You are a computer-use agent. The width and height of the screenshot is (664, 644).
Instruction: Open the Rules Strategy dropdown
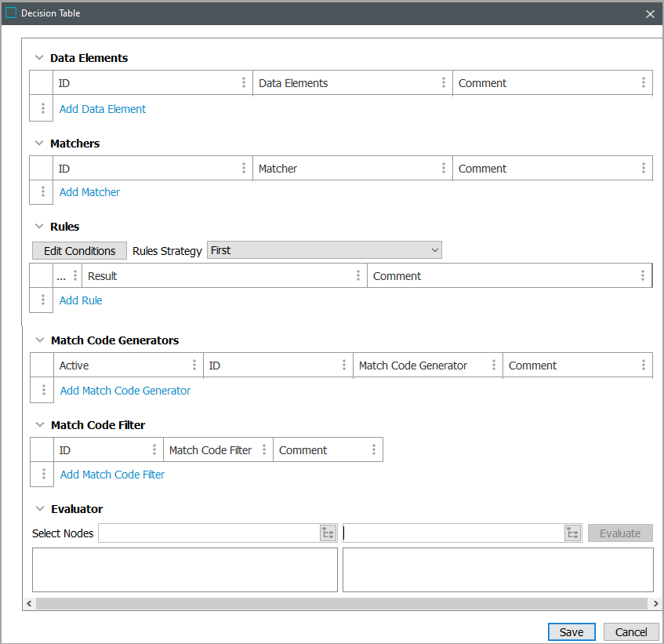(324, 250)
